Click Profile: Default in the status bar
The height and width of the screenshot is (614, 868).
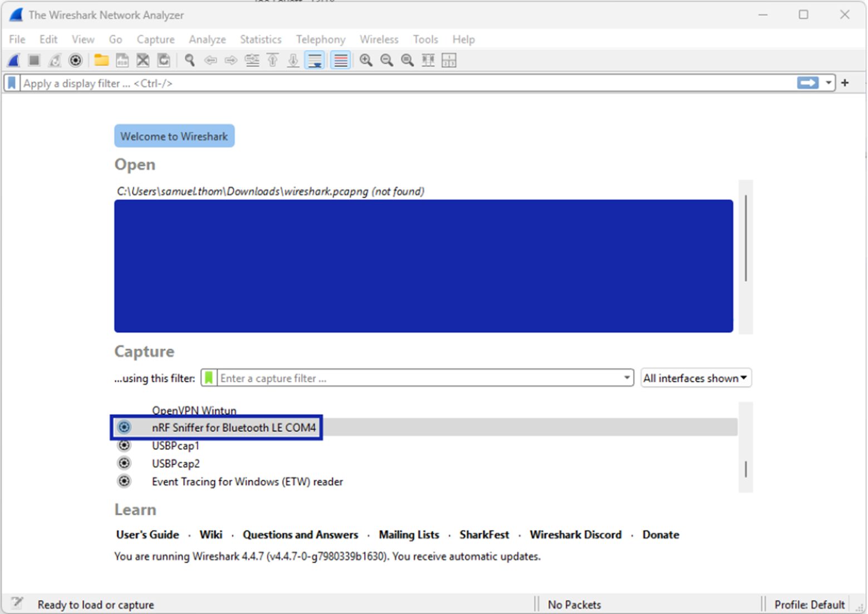click(810, 605)
